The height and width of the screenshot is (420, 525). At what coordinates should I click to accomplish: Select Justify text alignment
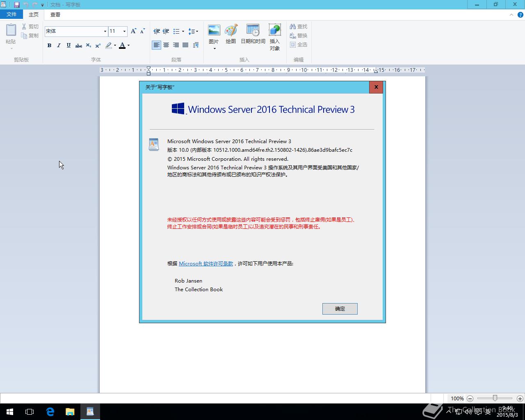point(185,45)
